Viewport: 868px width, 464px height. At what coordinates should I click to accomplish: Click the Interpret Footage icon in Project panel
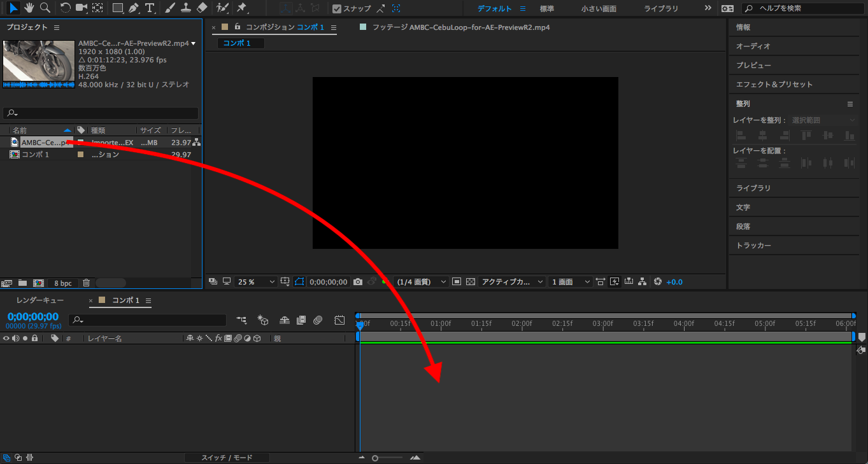(x=8, y=283)
